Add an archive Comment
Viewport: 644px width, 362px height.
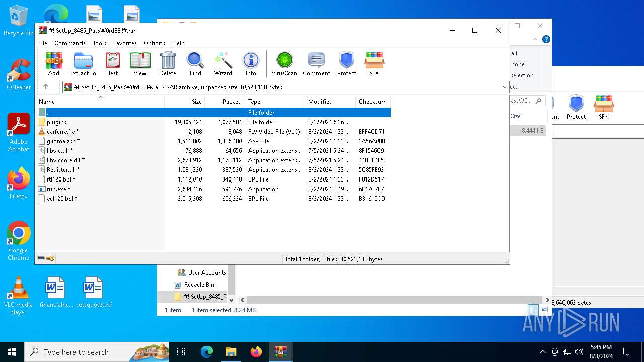[x=316, y=64]
